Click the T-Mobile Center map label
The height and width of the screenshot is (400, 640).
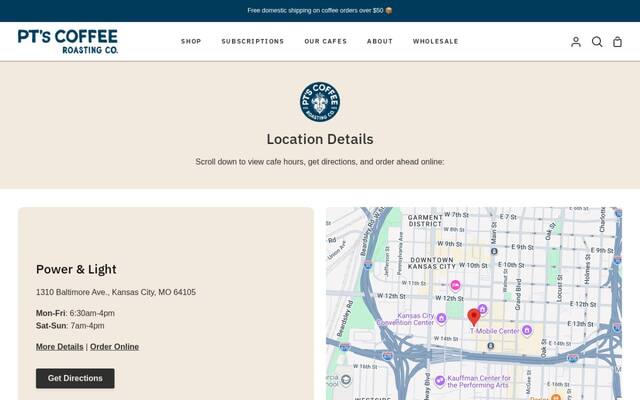point(494,331)
